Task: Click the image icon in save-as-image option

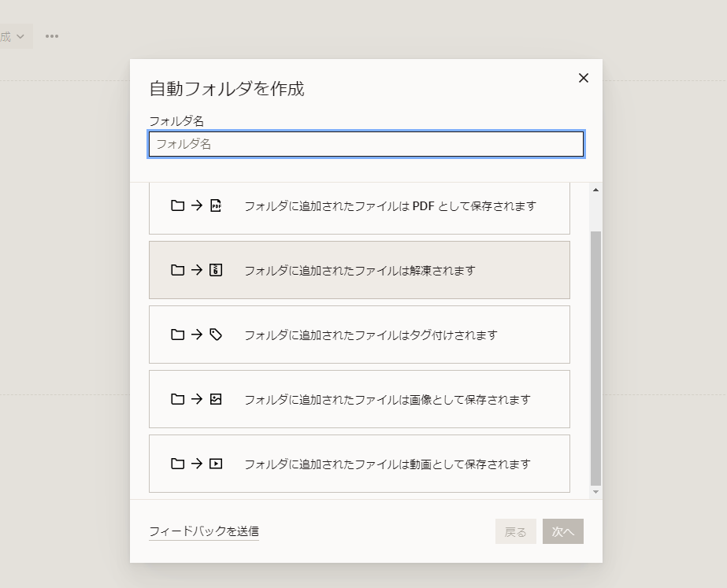Action: pyautogui.click(x=216, y=399)
